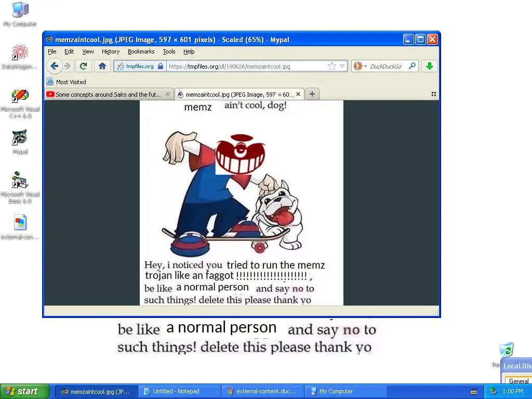
Task: Click the displayed memz image
Action: point(242,203)
